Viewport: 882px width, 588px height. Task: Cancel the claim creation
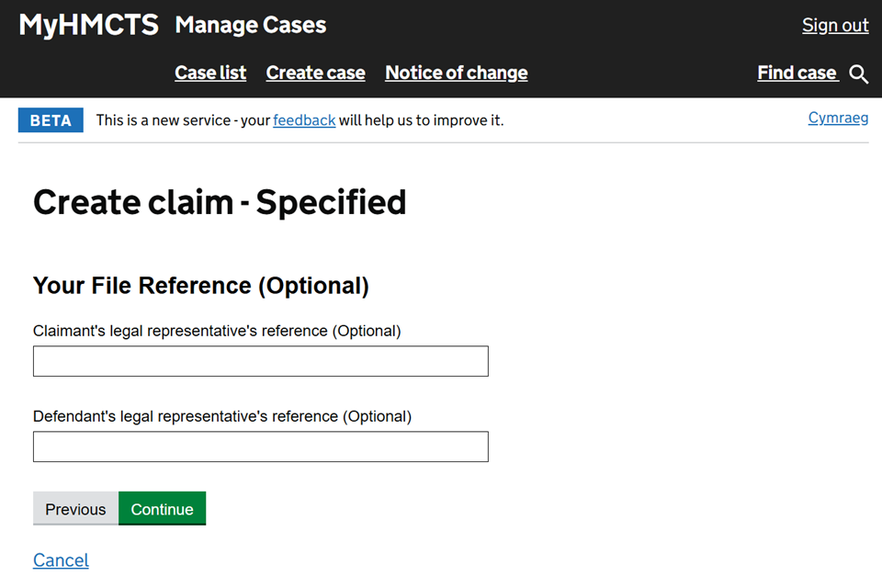(61, 560)
